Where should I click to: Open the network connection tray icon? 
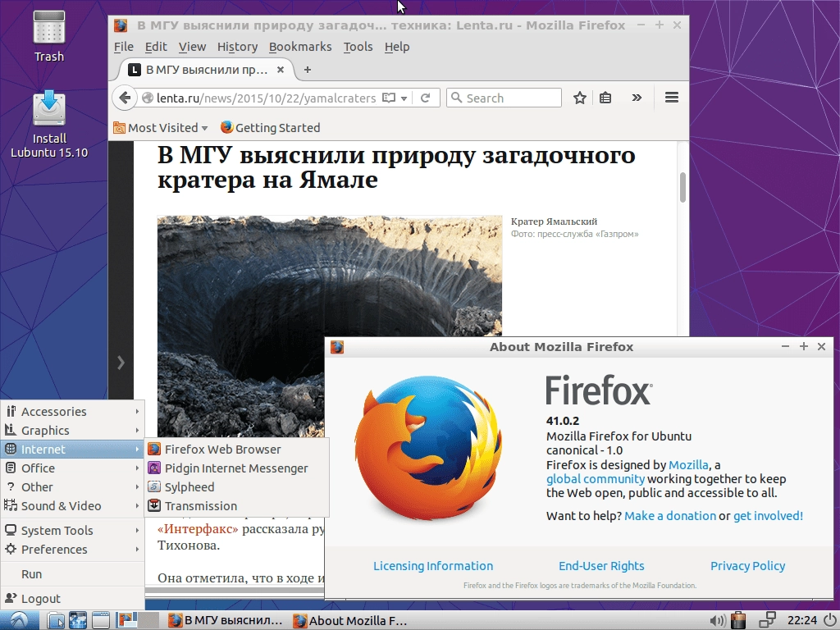tap(768, 620)
